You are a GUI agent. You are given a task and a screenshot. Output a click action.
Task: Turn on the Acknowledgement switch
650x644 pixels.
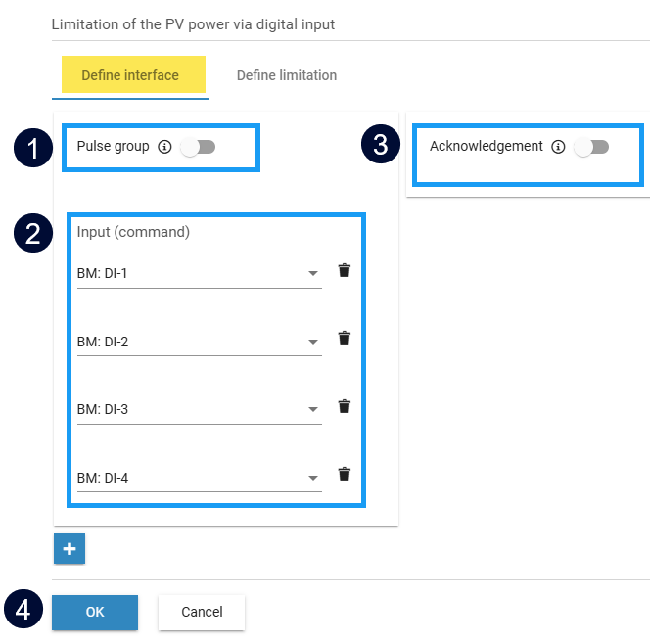(x=591, y=147)
